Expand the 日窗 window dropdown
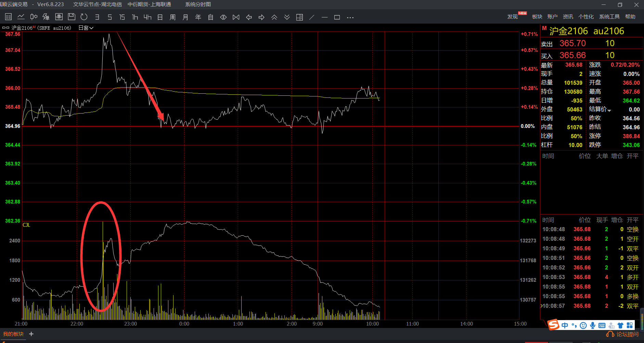The image size is (644, 343). pos(86,28)
